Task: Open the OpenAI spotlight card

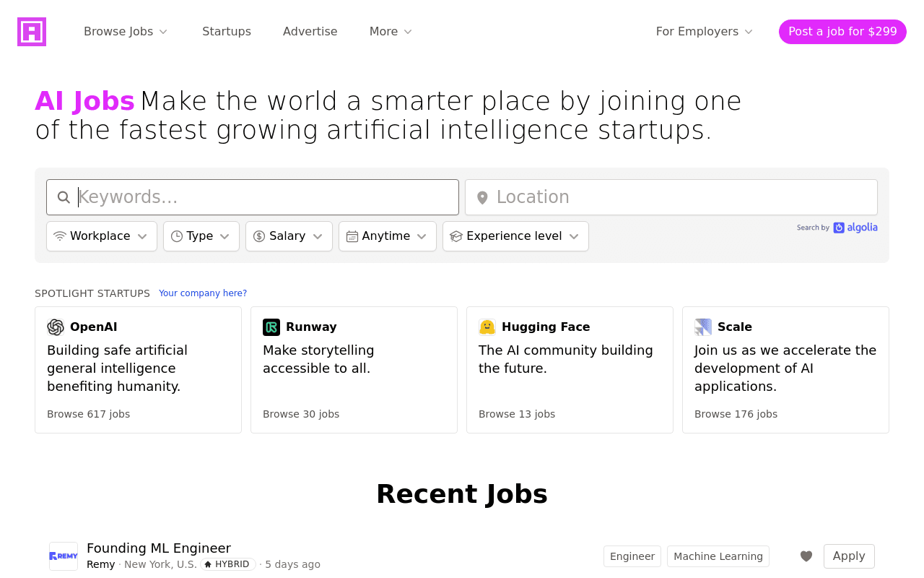Action: 138,370
